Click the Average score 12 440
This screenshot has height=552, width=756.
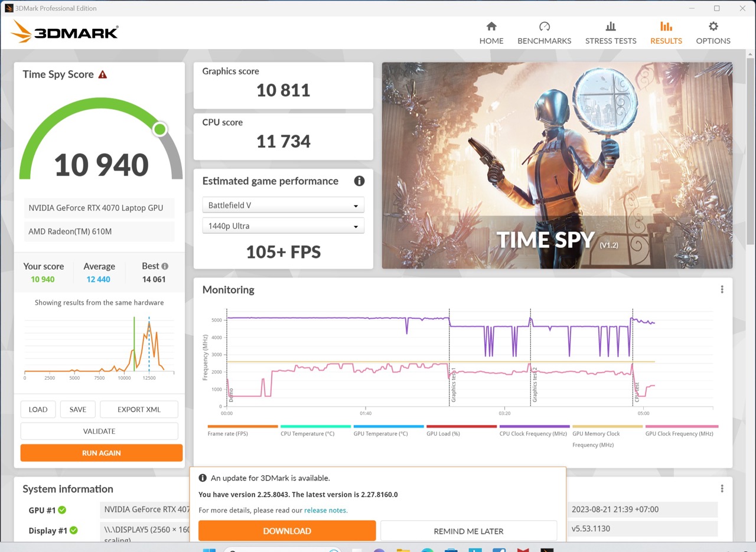click(98, 279)
